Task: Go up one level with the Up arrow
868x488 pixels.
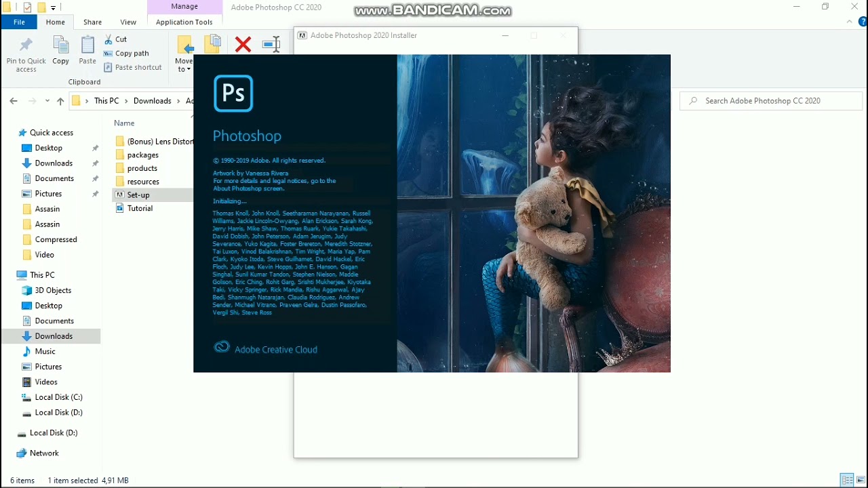Action: pos(60,101)
